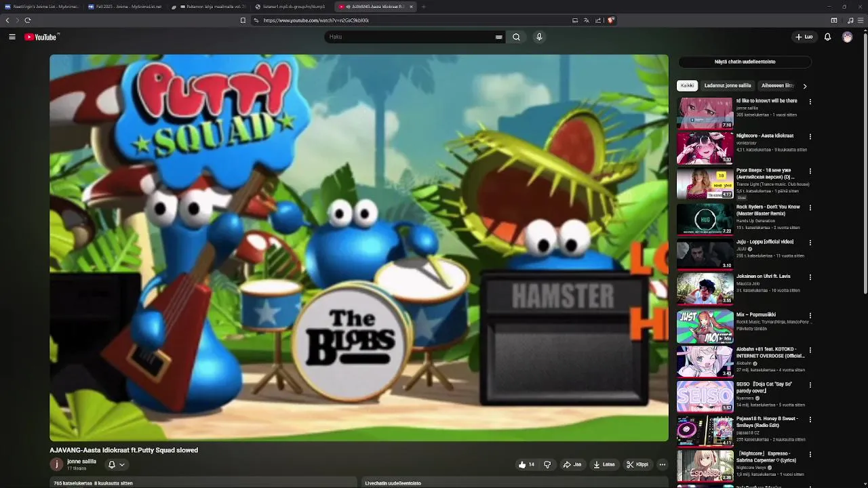Viewport: 868px width, 488px height.
Task: Open the SEISO Doja Cat parody thumbnail
Action: [705, 396]
